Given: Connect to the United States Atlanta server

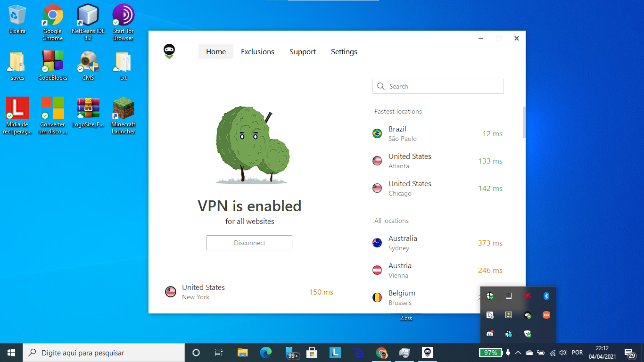Looking at the screenshot, I should click(424, 161).
